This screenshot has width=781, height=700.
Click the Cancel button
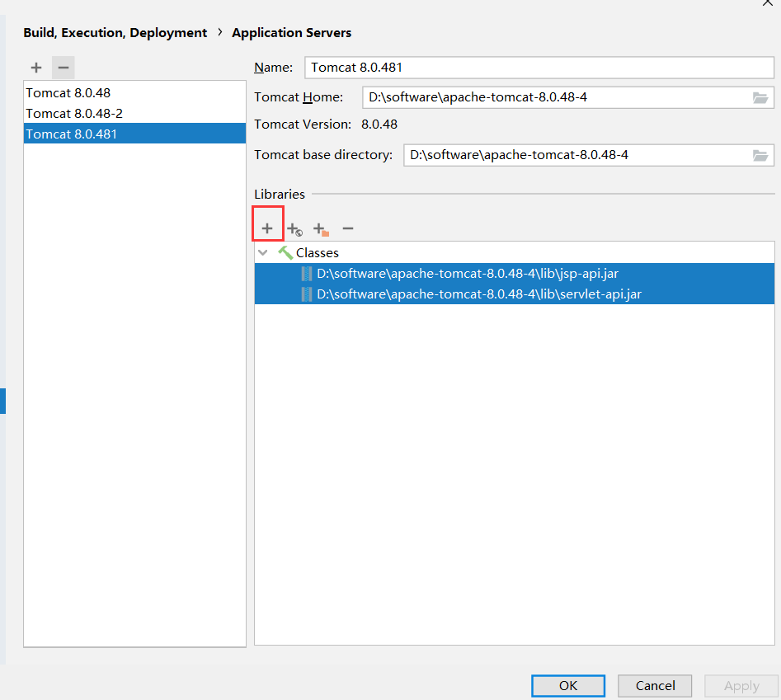(655, 686)
